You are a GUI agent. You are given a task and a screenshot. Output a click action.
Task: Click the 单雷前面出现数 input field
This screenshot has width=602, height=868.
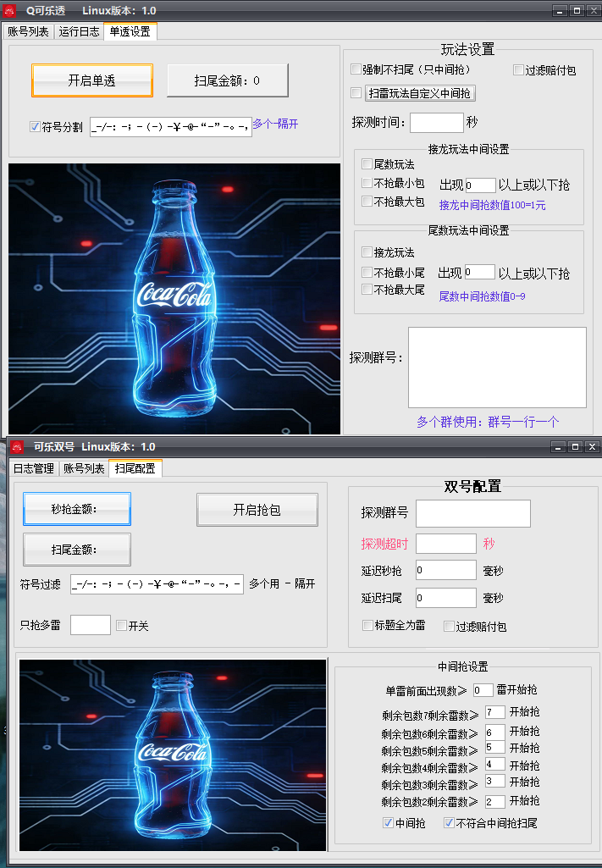click(x=483, y=690)
